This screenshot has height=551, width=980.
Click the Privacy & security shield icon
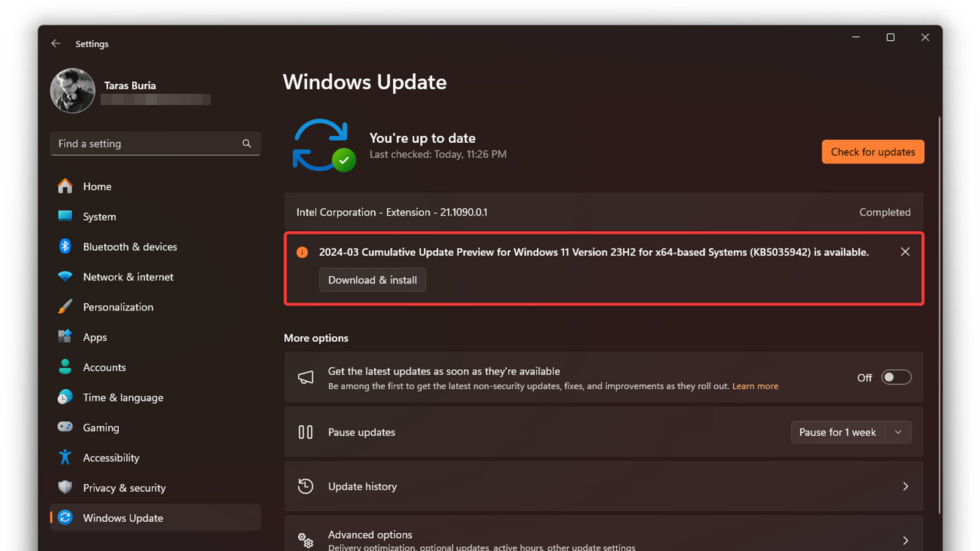(x=65, y=487)
